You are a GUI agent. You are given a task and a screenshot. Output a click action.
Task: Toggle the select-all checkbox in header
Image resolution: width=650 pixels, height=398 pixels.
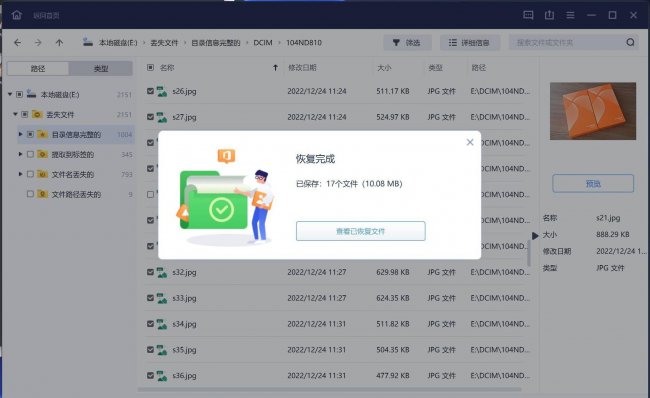[150, 67]
